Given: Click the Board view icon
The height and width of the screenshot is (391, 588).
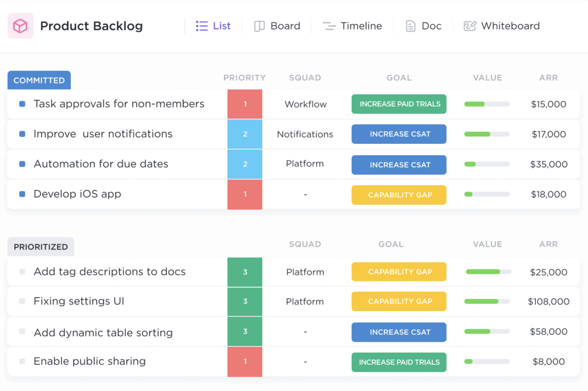Looking at the screenshot, I should (x=259, y=26).
